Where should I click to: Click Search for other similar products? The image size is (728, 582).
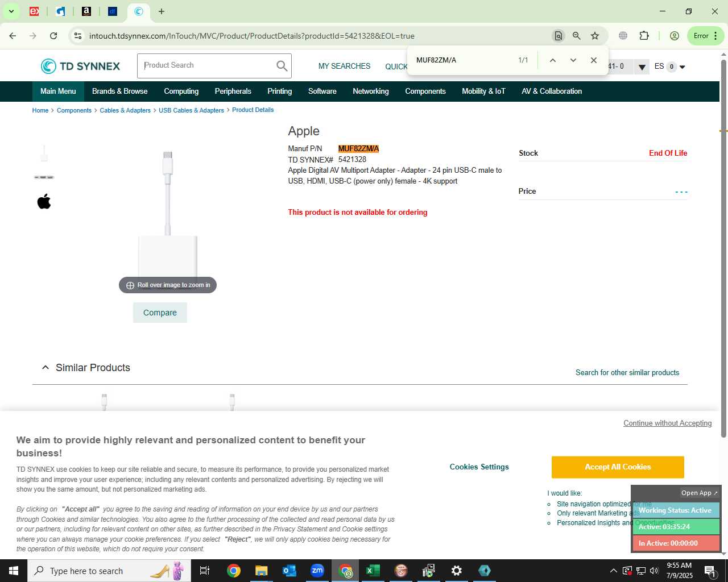click(x=627, y=373)
